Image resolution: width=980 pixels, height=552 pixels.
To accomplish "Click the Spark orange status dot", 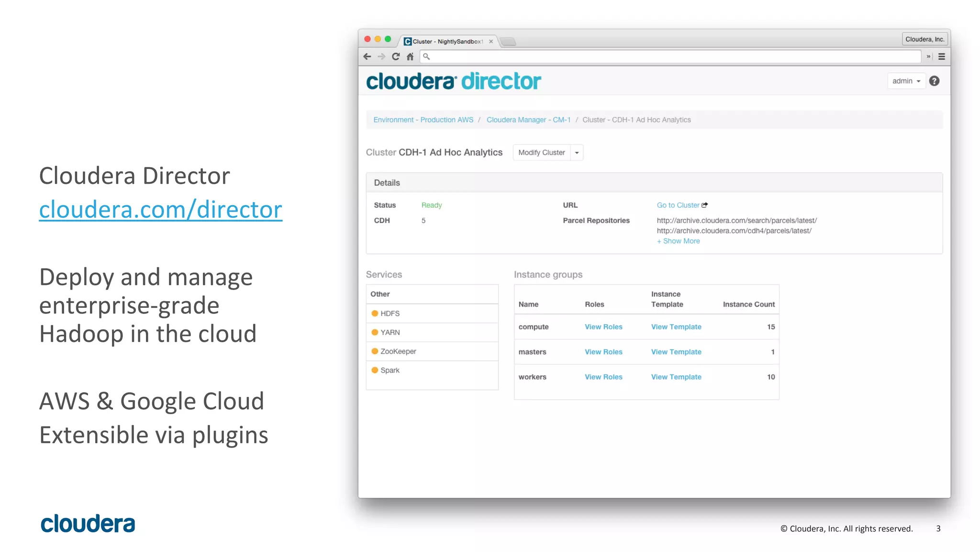I will (375, 370).
